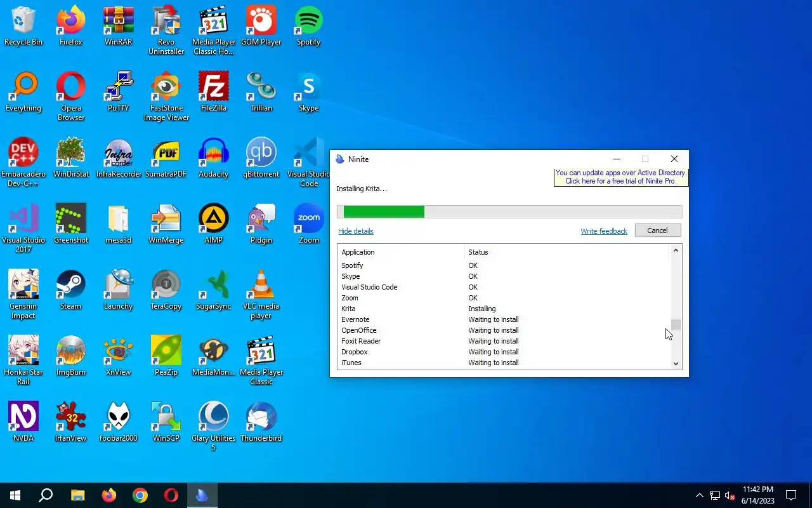Select the Everything search icon
This screenshot has width=812, height=508.
click(x=23, y=92)
